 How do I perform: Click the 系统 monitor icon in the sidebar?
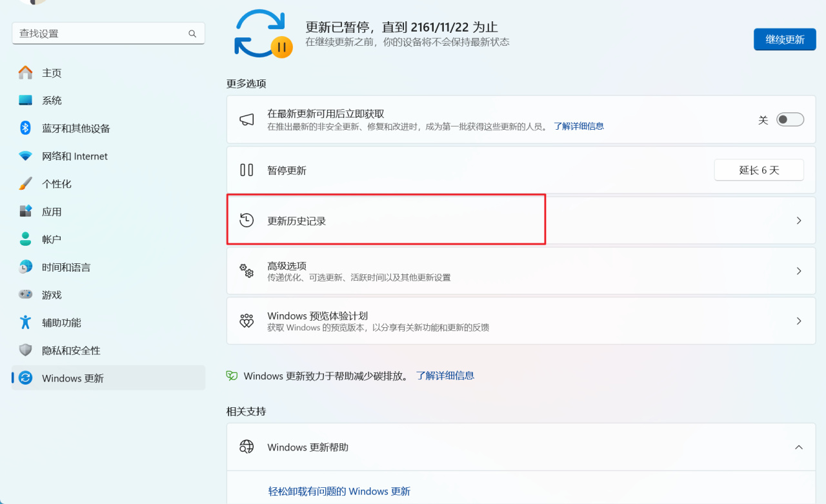coord(25,101)
